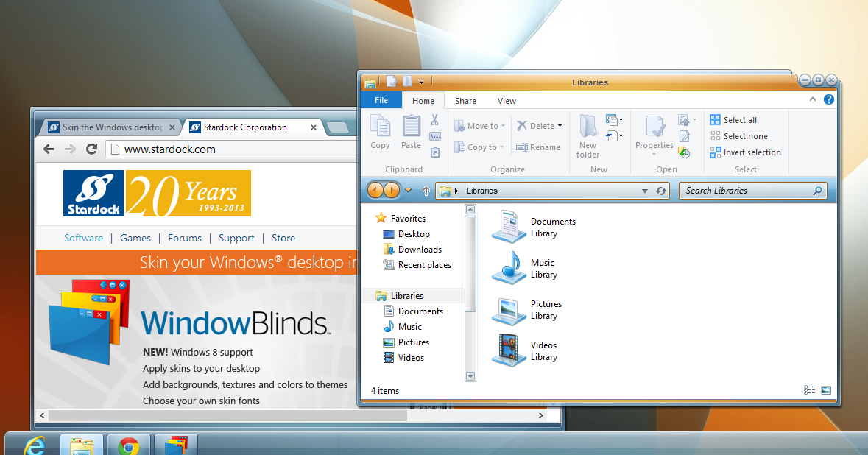
Task: Open recent locations dropdown arrow
Action: click(x=408, y=190)
